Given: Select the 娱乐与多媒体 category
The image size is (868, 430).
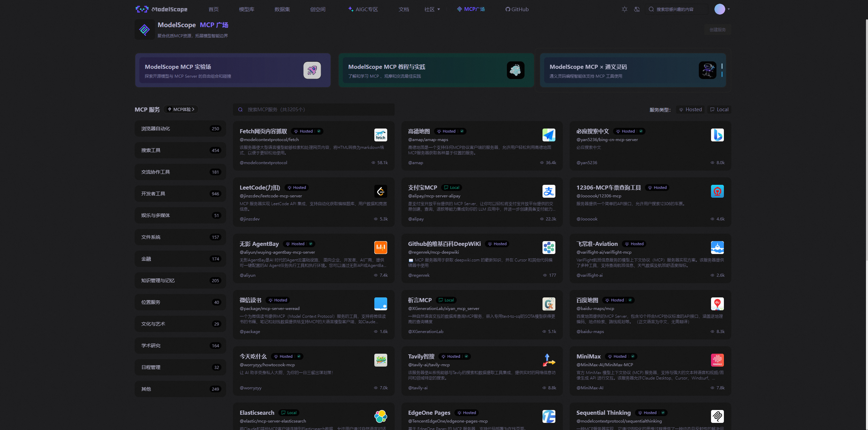Looking at the screenshot, I should [180, 215].
